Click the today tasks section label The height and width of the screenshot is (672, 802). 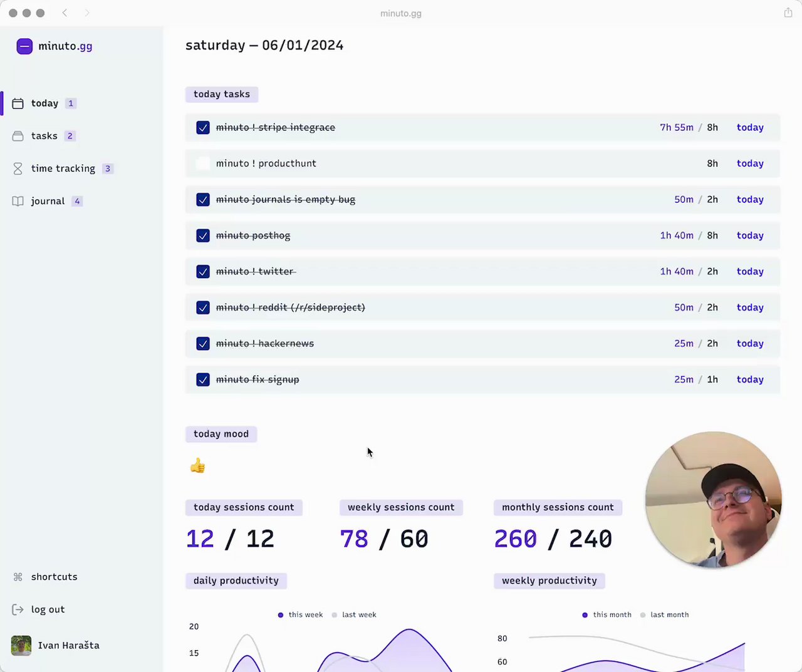pos(222,95)
